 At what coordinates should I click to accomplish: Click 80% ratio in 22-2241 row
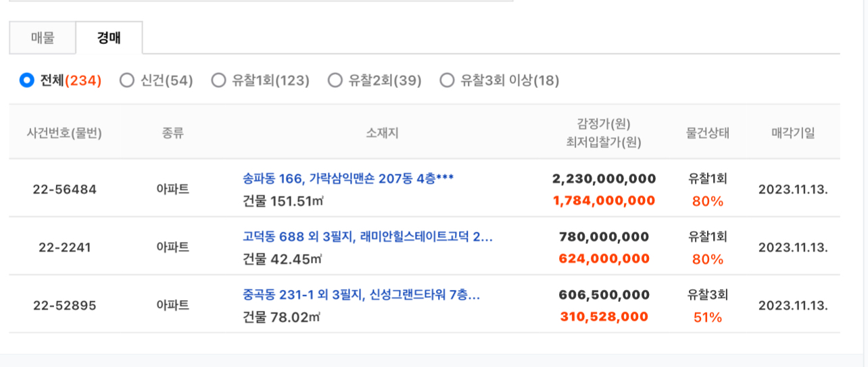click(x=707, y=259)
